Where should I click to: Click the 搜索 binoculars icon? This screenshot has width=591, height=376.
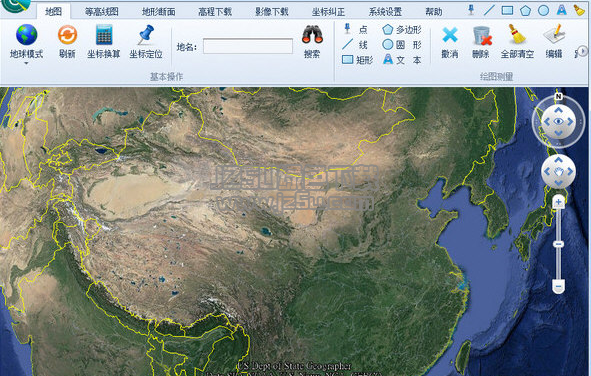pyautogui.click(x=312, y=35)
